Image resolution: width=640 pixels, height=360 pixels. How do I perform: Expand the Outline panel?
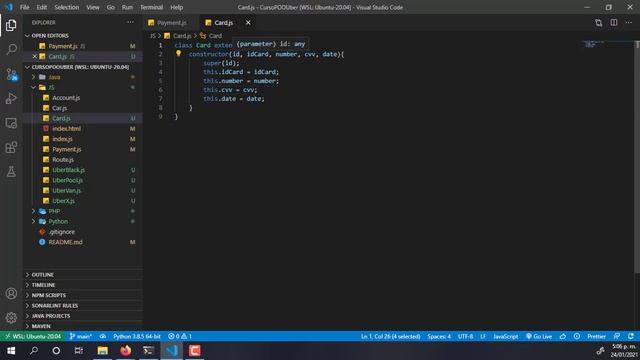tap(83, 274)
